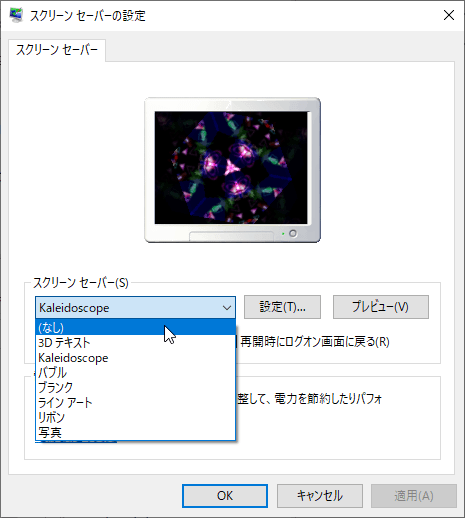Screen dimensions: 465x518
Task: Open the 設定(T)... settings button
Action: 282,307
